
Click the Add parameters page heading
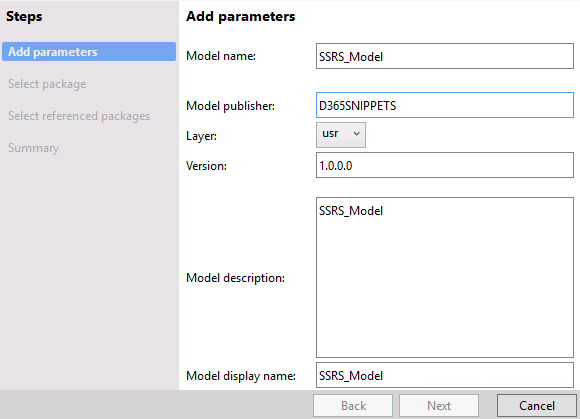point(240,16)
